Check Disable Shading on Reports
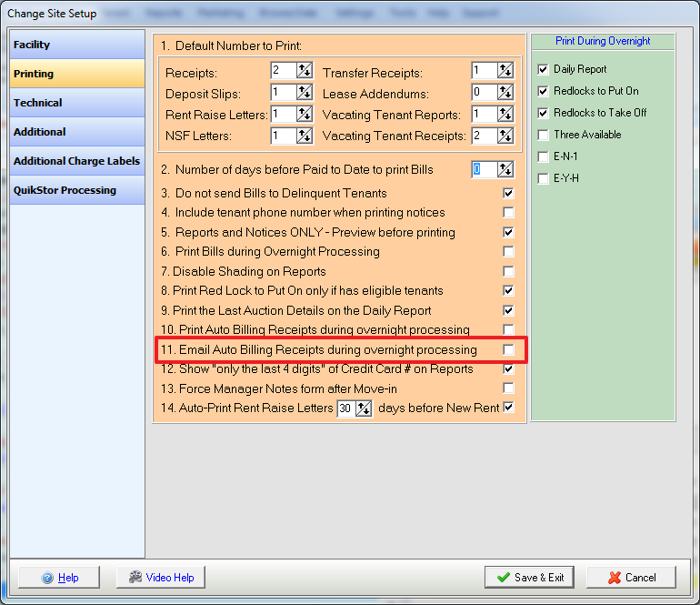700x605 pixels. tap(508, 271)
